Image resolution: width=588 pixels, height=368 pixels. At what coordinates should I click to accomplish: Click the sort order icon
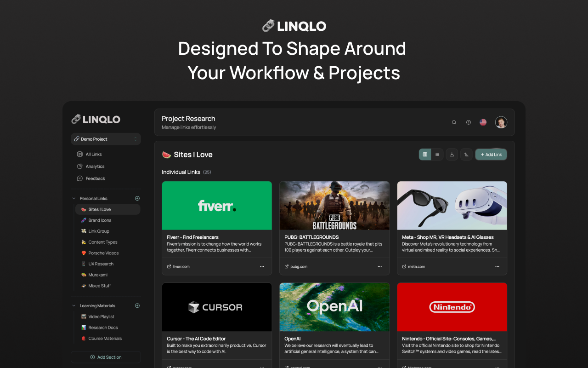click(x=466, y=155)
